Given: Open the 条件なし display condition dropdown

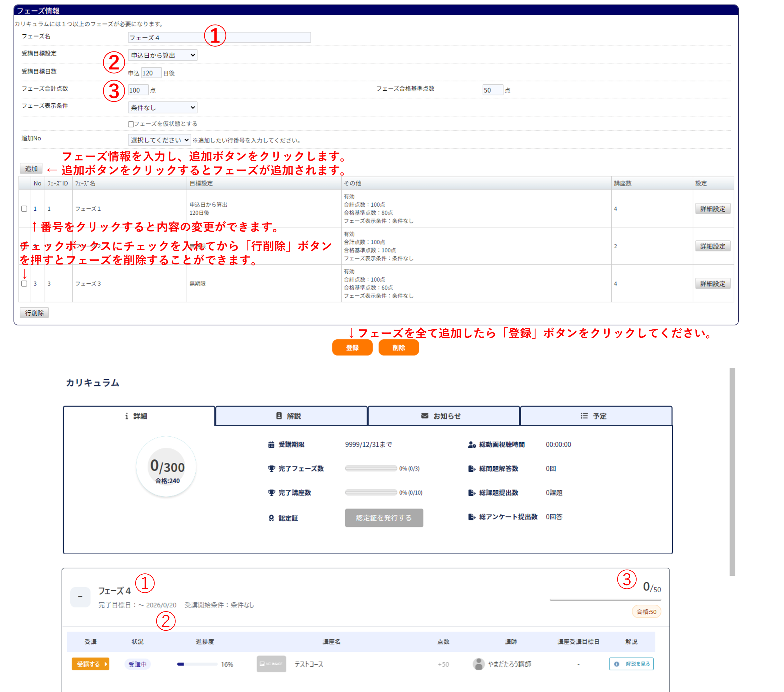Looking at the screenshot, I should 162,107.
